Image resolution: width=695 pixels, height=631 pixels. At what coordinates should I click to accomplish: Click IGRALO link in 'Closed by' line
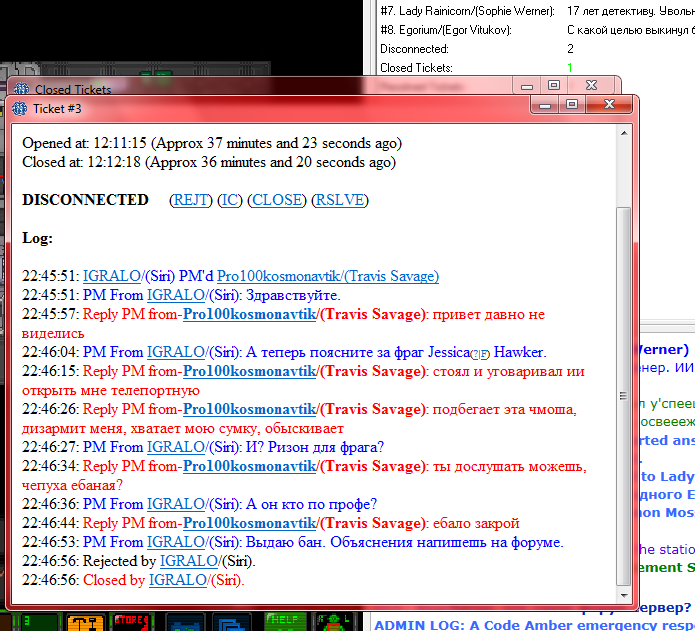(x=178, y=580)
